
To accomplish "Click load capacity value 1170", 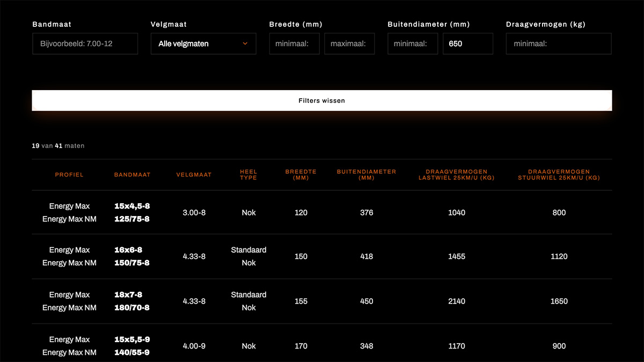I will click(457, 346).
